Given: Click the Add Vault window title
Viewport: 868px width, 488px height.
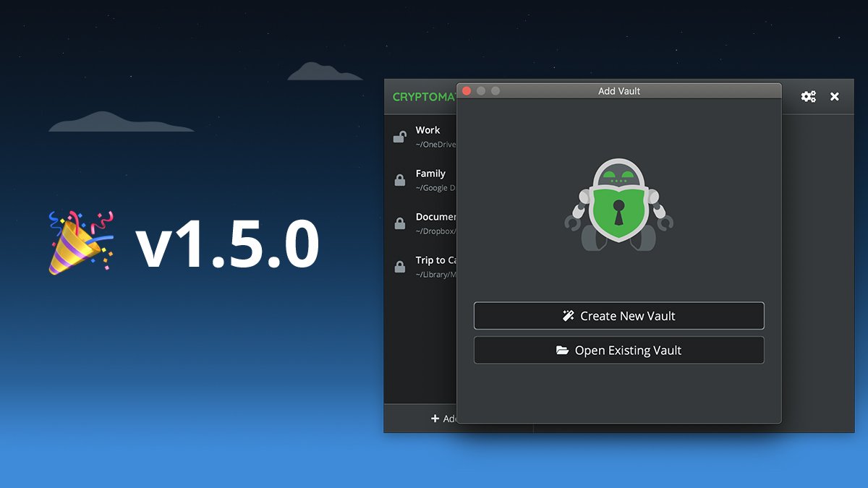Looking at the screenshot, I should coord(619,91).
